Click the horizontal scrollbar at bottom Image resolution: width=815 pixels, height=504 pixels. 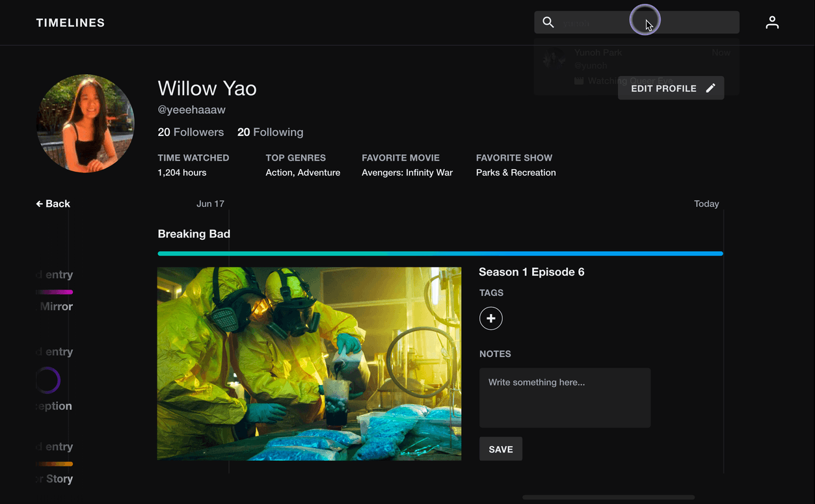click(x=608, y=497)
